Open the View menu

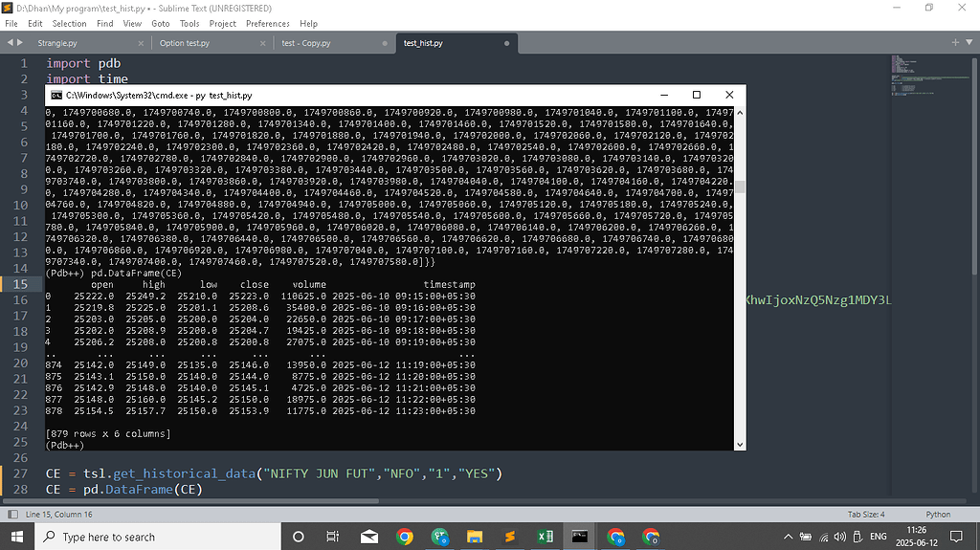(x=132, y=23)
